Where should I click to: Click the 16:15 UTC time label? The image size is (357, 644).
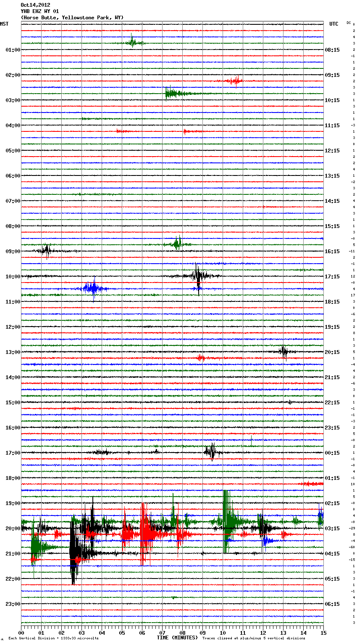coord(332,251)
